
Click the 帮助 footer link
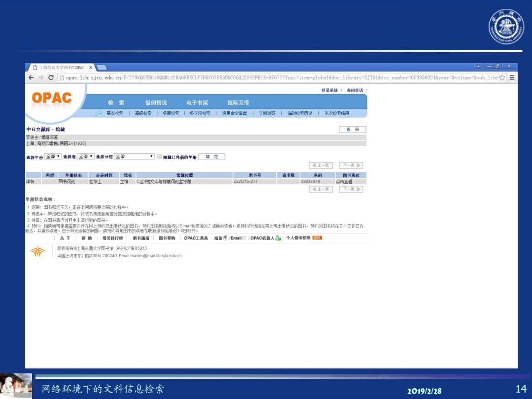click(87, 238)
